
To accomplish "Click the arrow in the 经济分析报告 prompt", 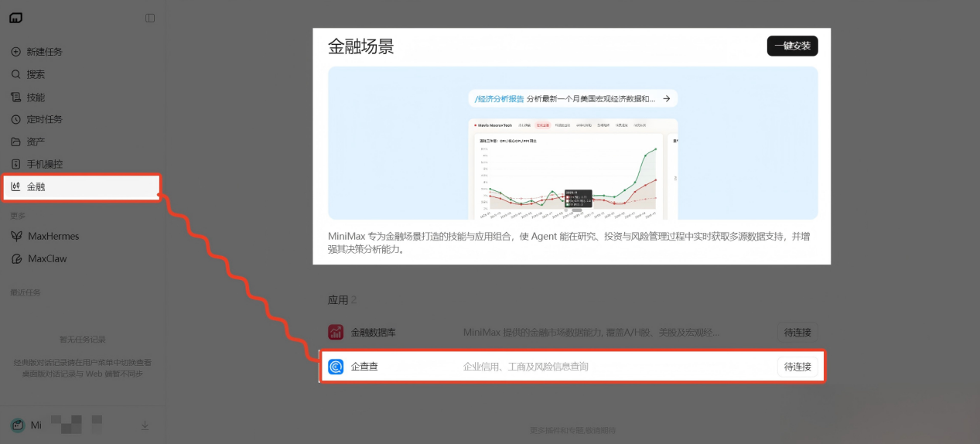I will (666, 99).
